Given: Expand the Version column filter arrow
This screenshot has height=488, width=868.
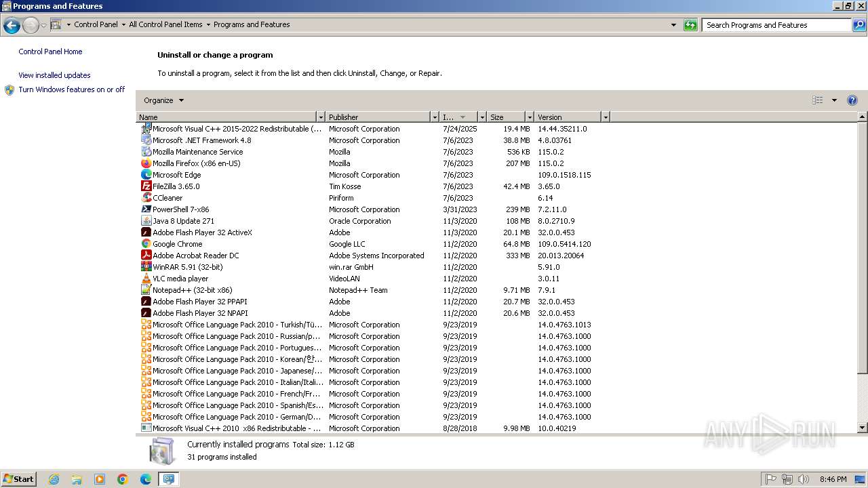Looking at the screenshot, I should point(606,117).
